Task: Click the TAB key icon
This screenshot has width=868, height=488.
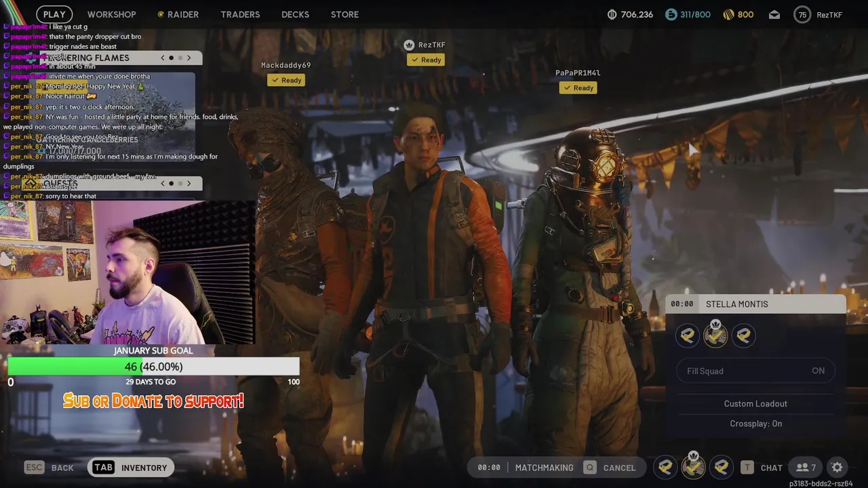Action: click(103, 467)
